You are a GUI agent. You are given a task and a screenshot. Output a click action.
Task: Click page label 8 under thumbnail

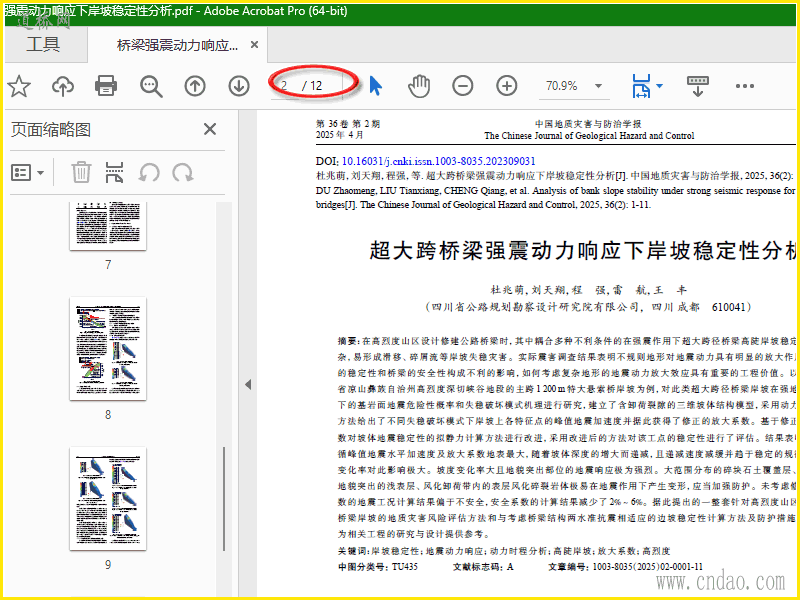tap(108, 414)
